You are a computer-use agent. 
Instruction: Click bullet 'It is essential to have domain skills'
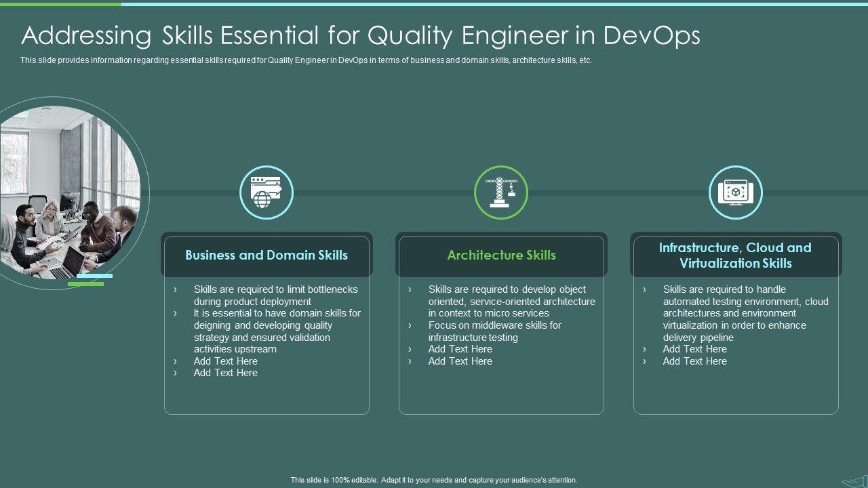click(277, 331)
